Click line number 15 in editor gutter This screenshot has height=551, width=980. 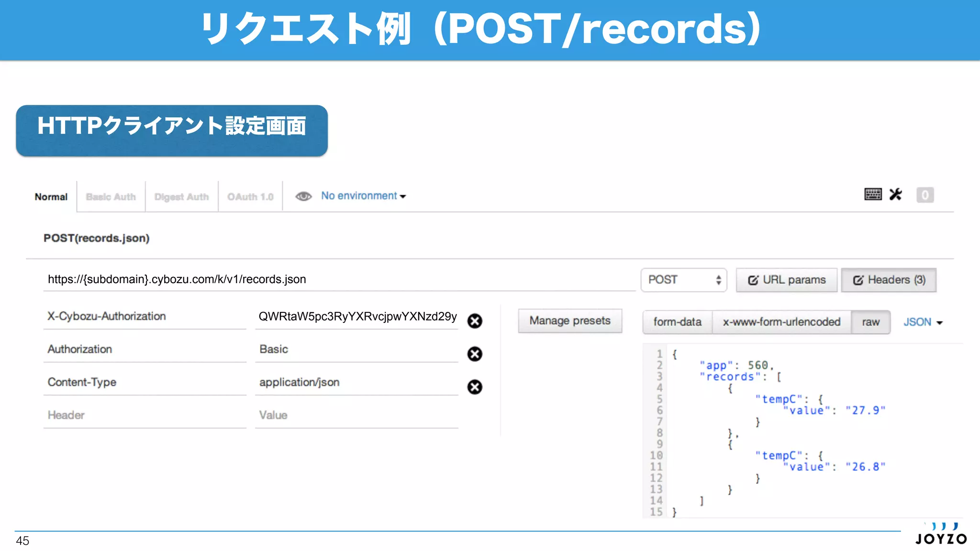656,512
